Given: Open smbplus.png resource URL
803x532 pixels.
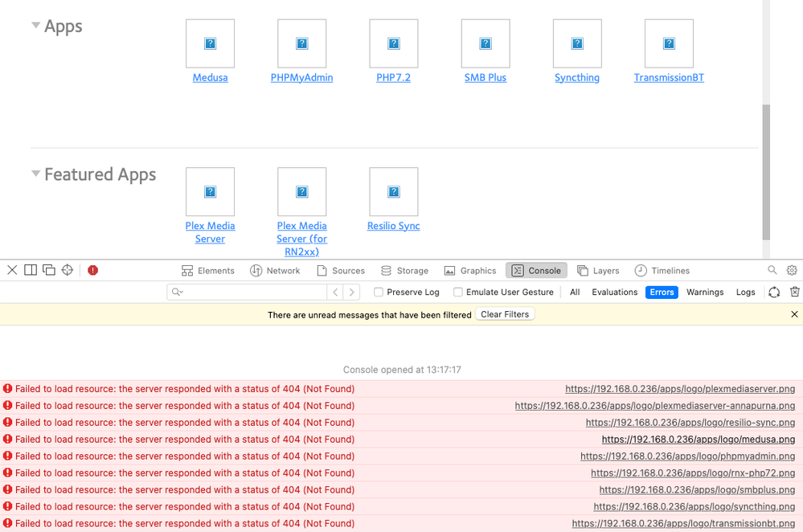Looking at the screenshot, I should point(697,490).
